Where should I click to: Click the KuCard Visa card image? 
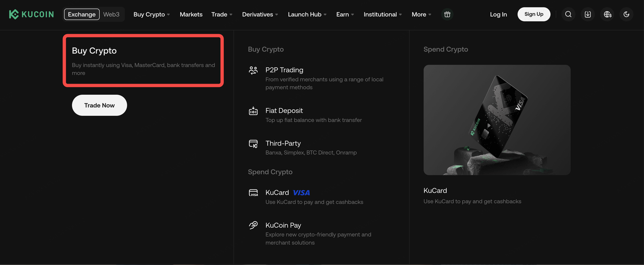[497, 120]
